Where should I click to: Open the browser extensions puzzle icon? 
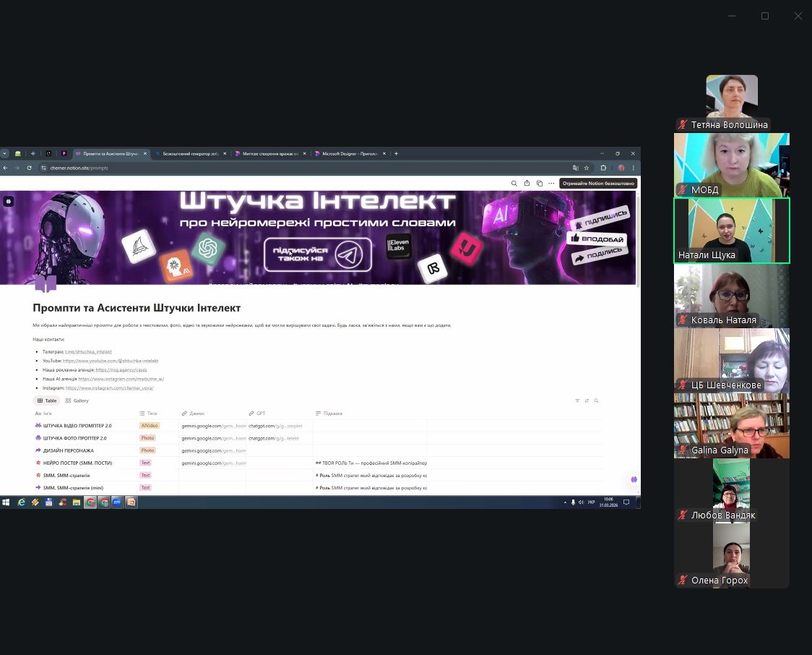[603, 168]
